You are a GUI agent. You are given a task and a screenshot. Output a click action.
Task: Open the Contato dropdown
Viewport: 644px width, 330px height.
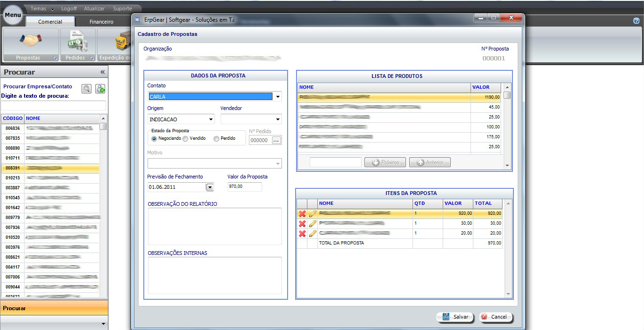(278, 97)
